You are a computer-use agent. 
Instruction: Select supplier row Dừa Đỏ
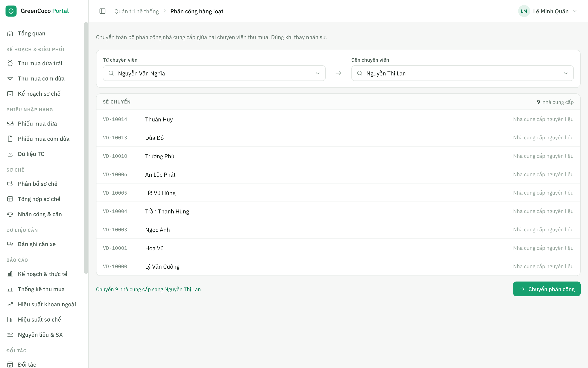[x=338, y=138]
